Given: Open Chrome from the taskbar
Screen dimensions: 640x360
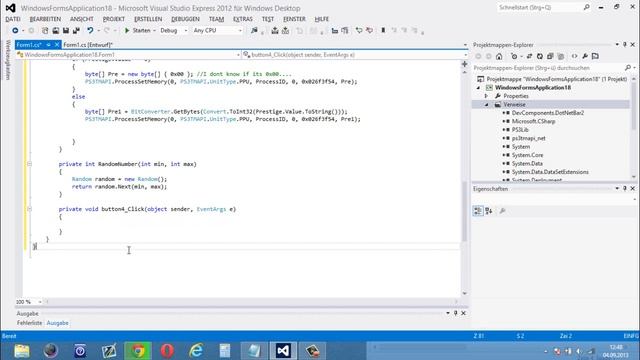Looking at the screenshot, I should pyautogui.click(x=138, y=351).
